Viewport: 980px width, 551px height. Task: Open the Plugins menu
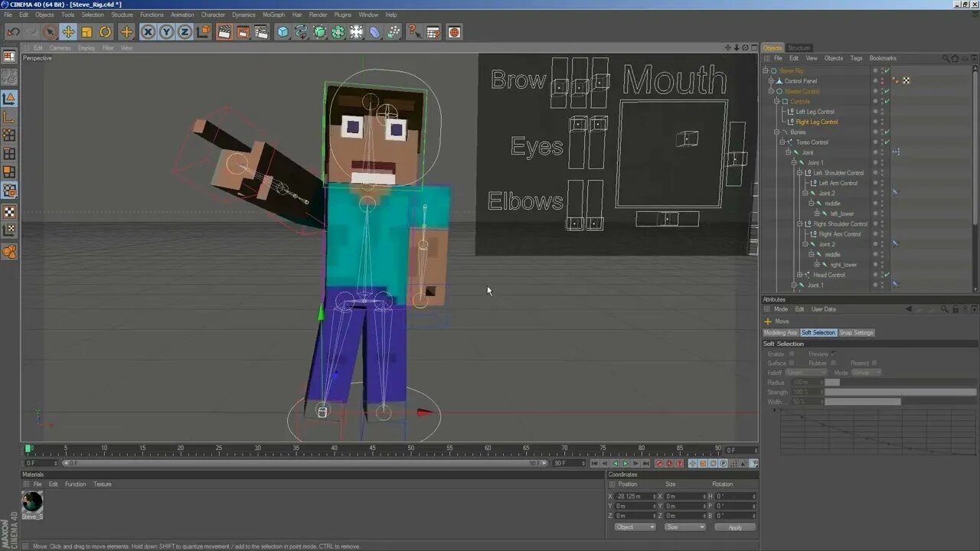tap(342, 15)
